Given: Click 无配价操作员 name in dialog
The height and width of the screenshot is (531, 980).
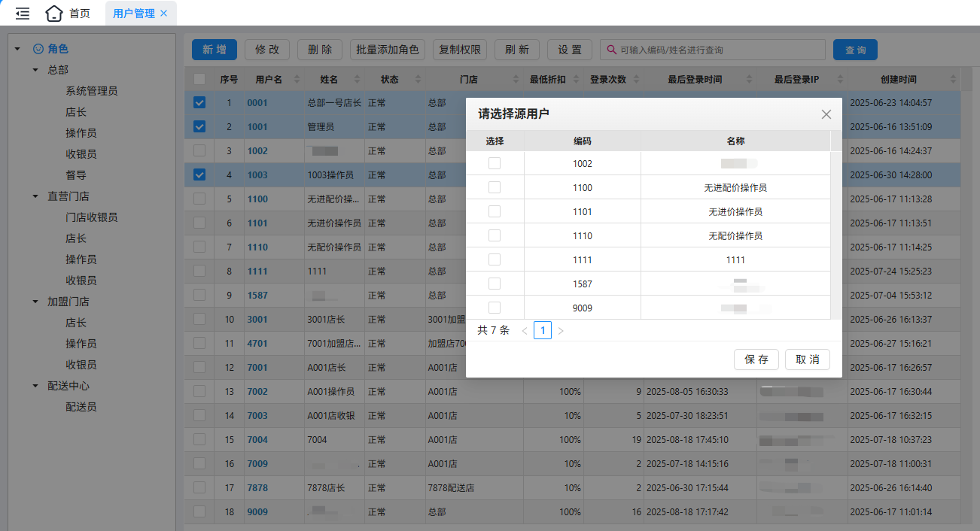Looking at the screenshot, I should pyautogui.click(x=735, y=235).
